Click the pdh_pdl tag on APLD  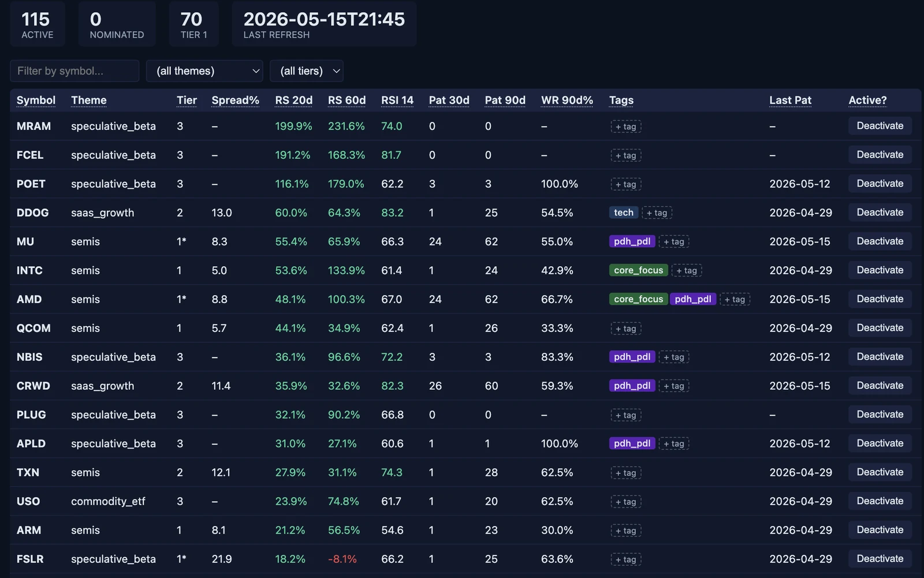pyautogui.click(x=632, y=443)
